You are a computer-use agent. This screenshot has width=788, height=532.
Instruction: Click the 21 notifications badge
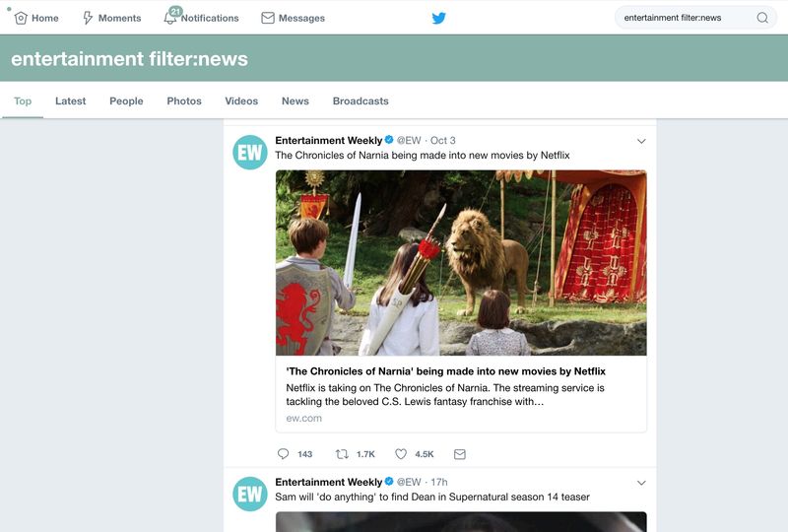pyautogui.click(x=175, y=11)
